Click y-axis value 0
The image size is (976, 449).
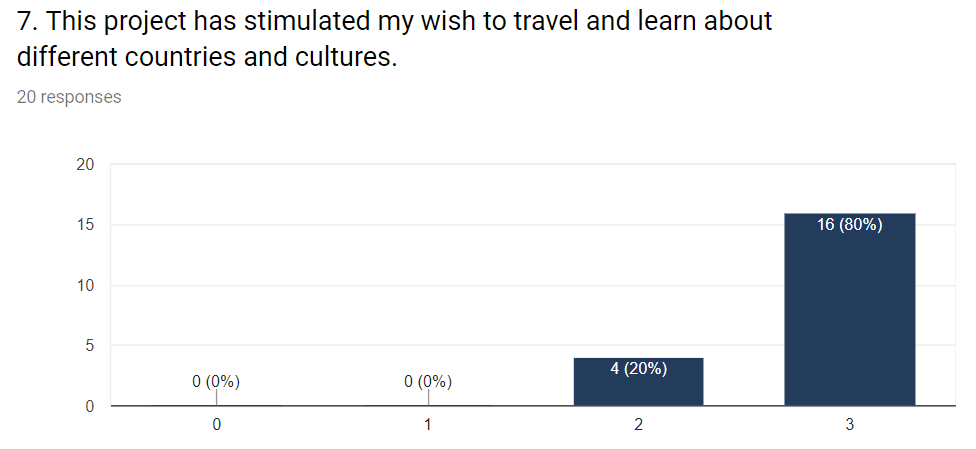tap(90, 406)
